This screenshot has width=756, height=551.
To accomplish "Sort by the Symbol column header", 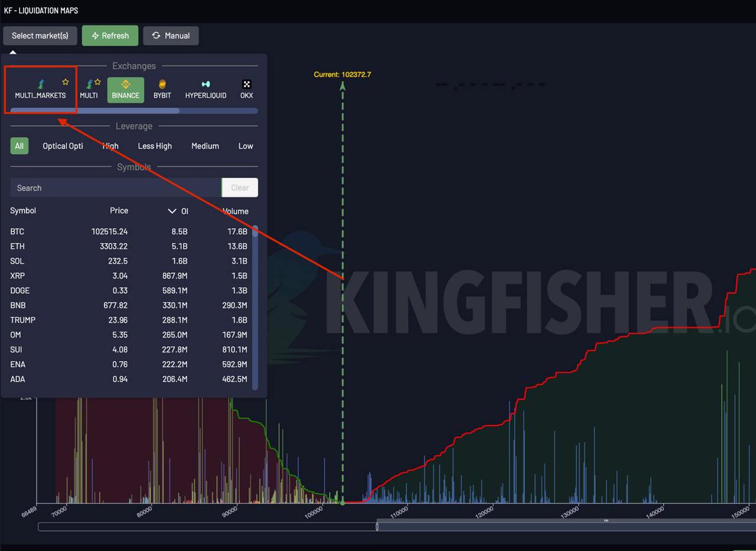I will point(23,211).
